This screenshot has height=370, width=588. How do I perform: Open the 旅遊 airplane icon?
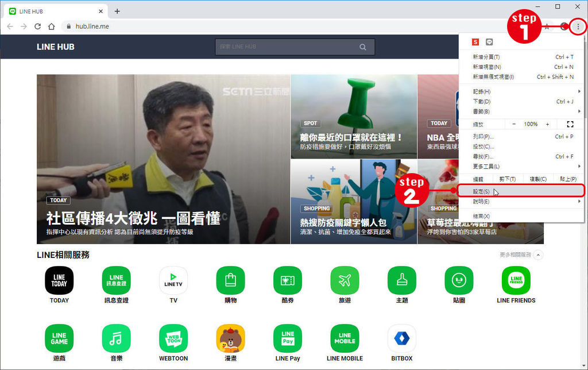click(x=345, y=280)
